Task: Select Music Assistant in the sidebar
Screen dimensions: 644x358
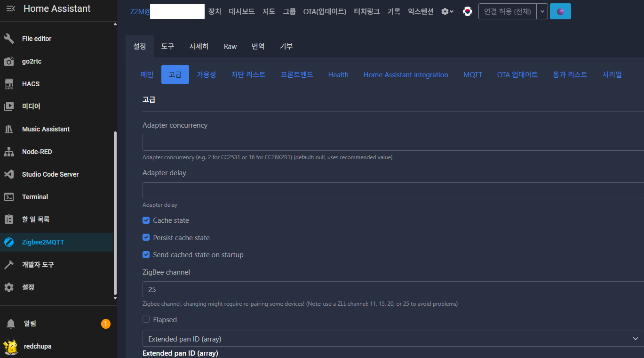Action: (46, 129)
